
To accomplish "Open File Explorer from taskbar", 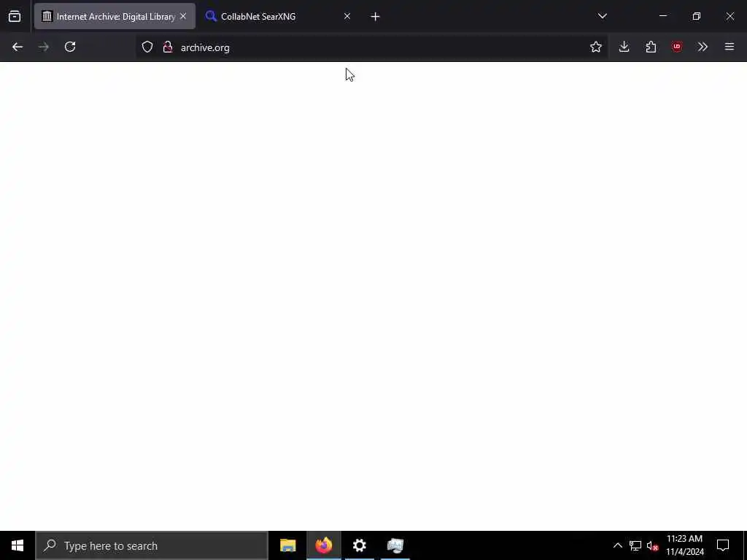I will click(287, 545).
